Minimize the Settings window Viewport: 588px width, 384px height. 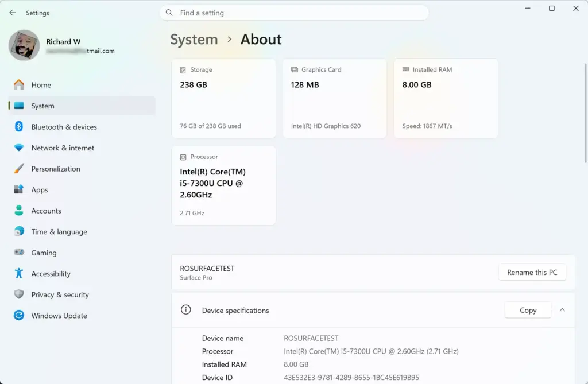point(528,8)
